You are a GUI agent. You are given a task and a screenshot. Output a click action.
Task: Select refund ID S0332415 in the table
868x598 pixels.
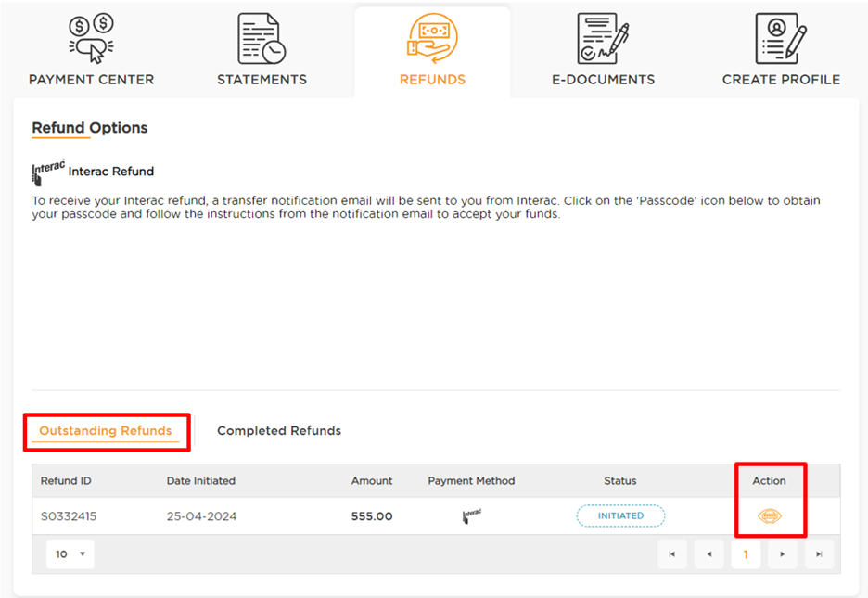click(x=69, y=516)
